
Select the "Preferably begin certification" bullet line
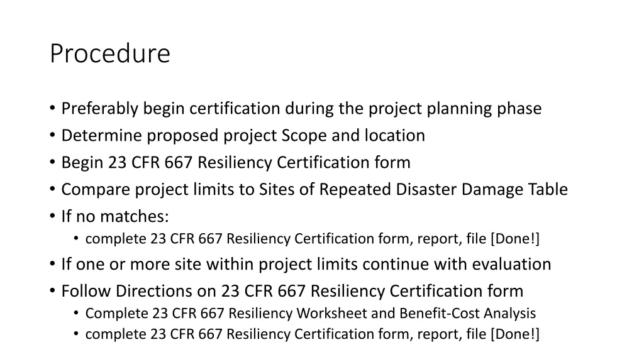[x=301, y=108]
